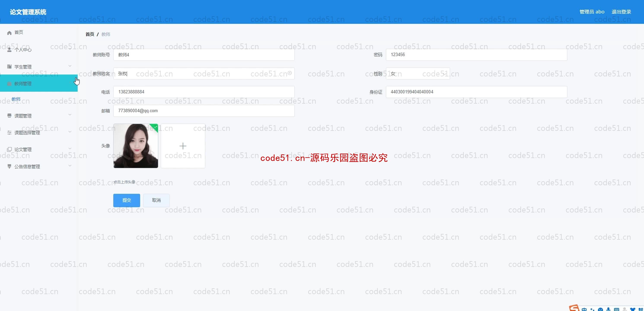This screenshot has width=644, height=311.
Task: Click the 提交 submit button
Action: click(126, 200)
